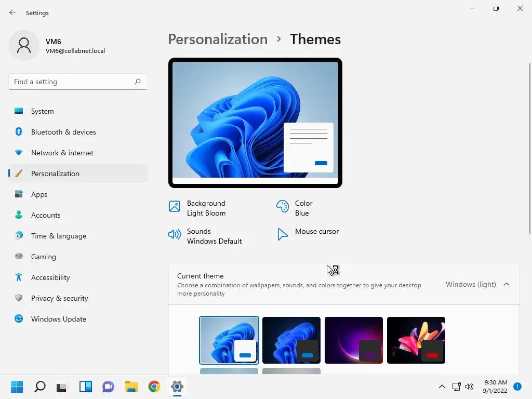Open Privacy & security settings
This screenshot has height=399, width=532.
coord(78,298)
